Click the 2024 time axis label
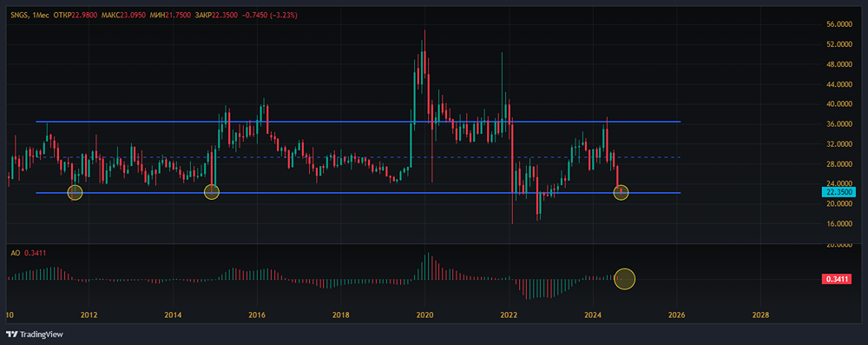The height and width of the screenshot is (345, 868). coord(592,315)
